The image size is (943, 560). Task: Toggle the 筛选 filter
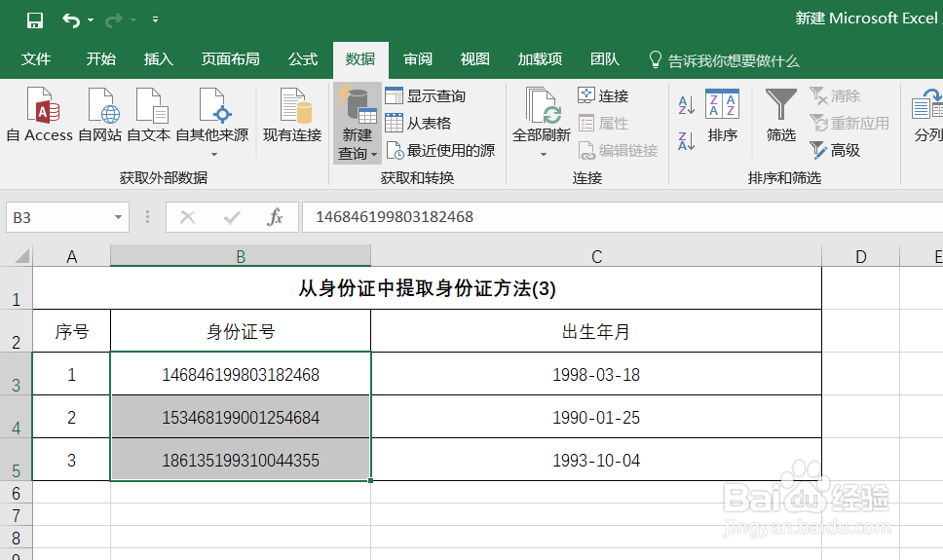click(780, 116)
